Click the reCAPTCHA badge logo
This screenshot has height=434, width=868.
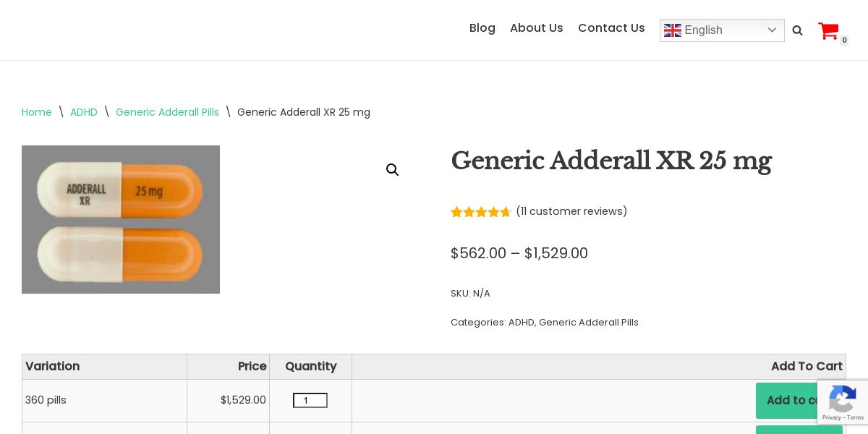843,399
